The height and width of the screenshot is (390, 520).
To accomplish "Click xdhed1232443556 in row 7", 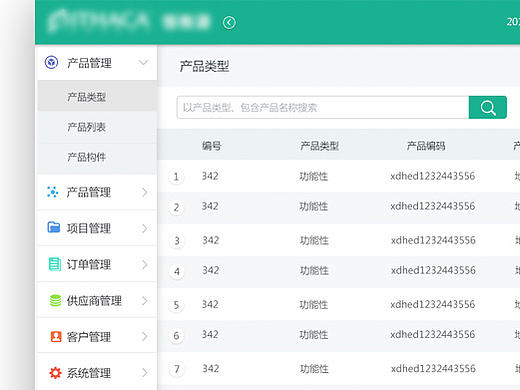I will point(433,368).
